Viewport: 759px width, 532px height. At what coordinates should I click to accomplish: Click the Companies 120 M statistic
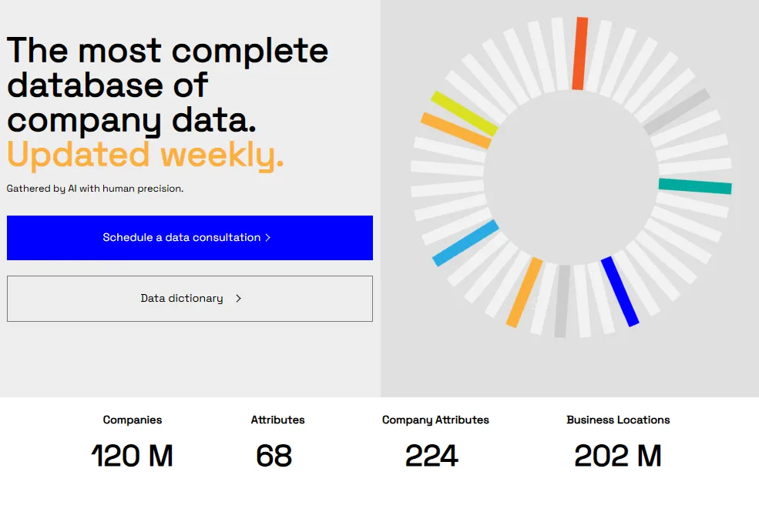tap(132, 443)
